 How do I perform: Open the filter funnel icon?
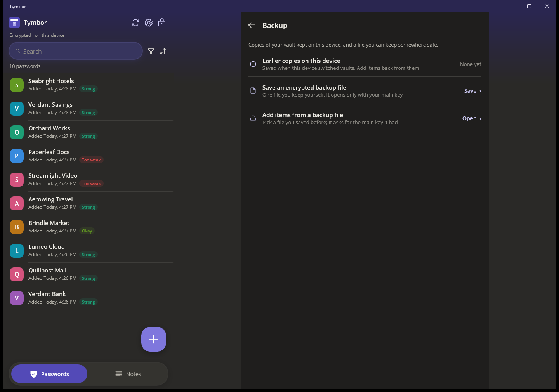[x=151, y=51]
